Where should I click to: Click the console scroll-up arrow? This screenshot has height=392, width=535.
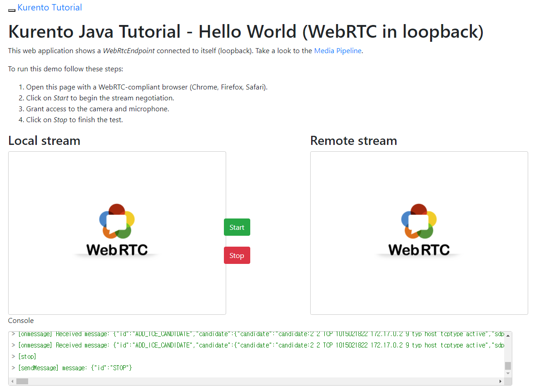[x=508, y=336]
